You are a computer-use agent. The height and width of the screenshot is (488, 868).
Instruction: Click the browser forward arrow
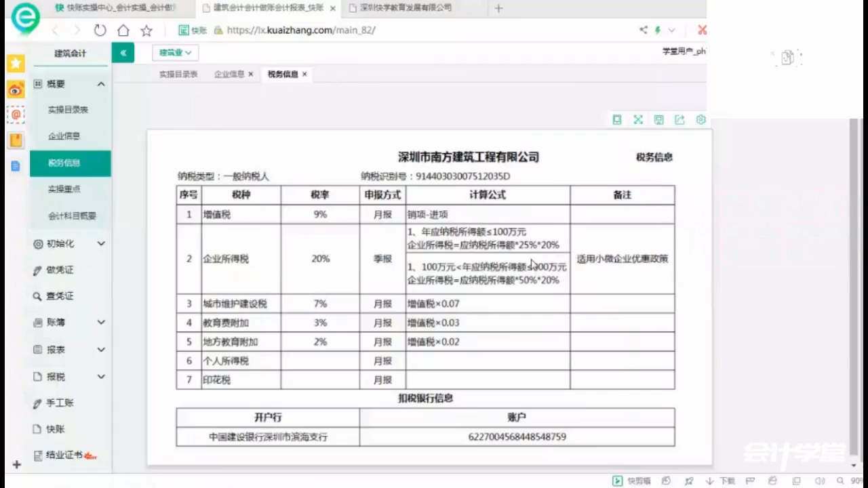pyautogui.click(x=77, y=30)
